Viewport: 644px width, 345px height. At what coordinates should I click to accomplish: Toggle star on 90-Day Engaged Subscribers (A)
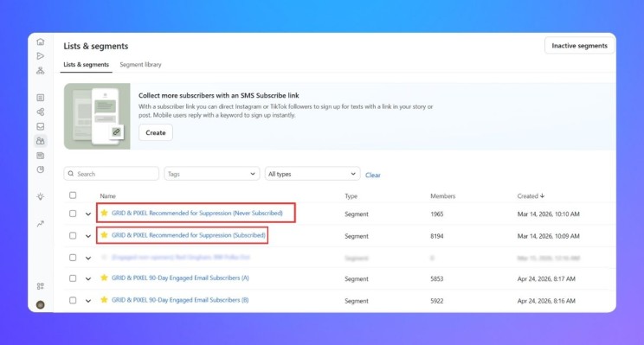pyautogui.click(x=105, y=278)
